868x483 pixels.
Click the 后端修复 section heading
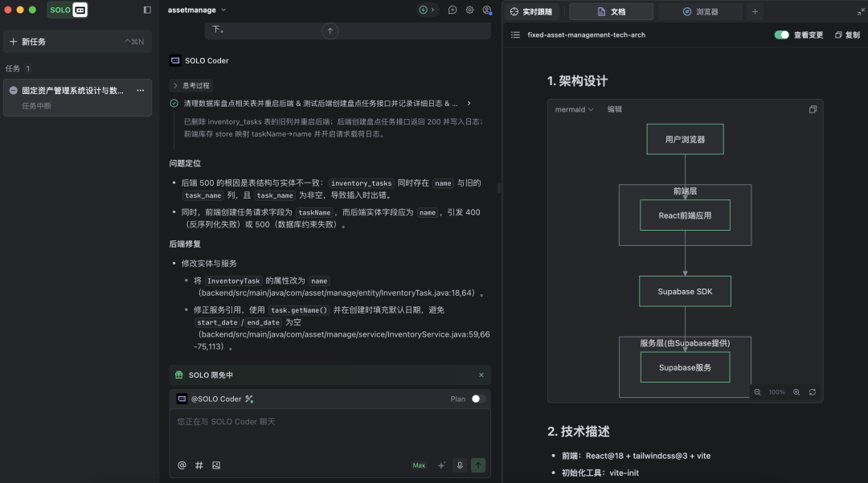click(185, 244)
